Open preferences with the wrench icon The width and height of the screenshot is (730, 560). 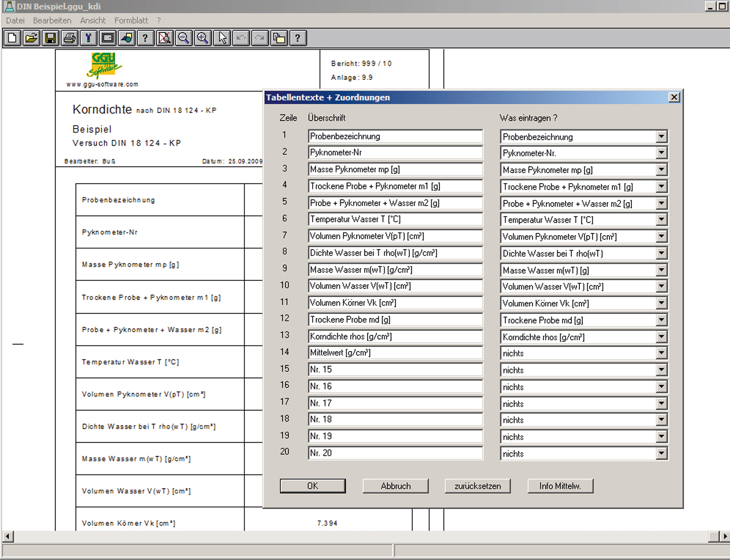click(x=88, y=38)
